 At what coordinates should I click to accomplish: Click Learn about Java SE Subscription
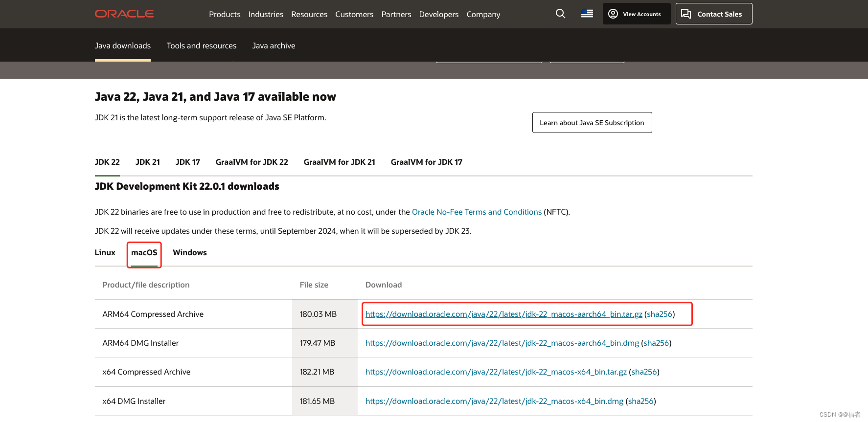pyautogui.click(x=592, y=123)
